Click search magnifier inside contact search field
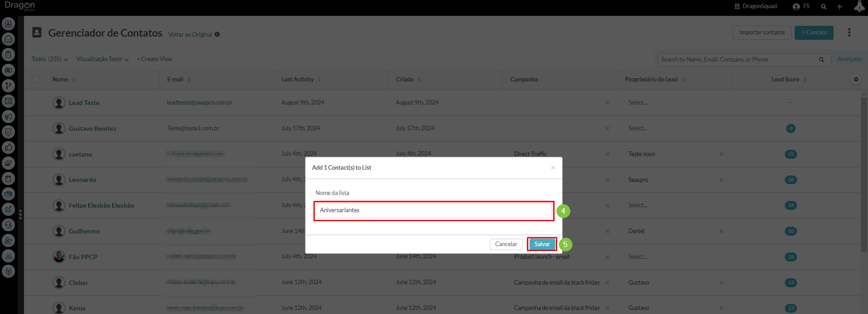Image resolution: width=868 pixels, height=314 pixels. (x=821, y=60)
